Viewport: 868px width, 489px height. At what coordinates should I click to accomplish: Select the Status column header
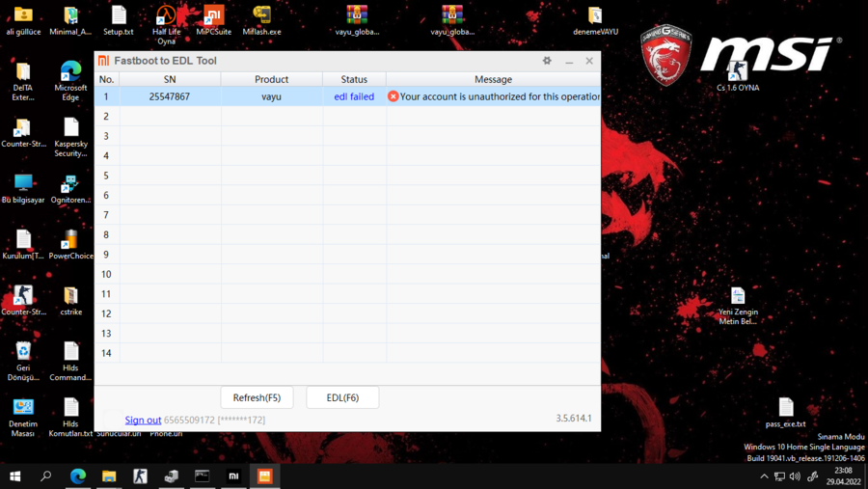[x=354, y=79]
